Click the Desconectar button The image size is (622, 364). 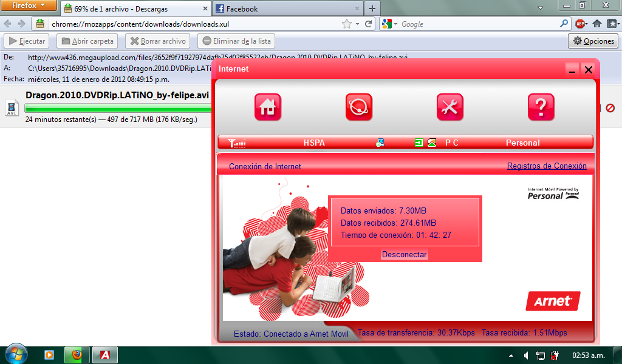tap(404, 255)
